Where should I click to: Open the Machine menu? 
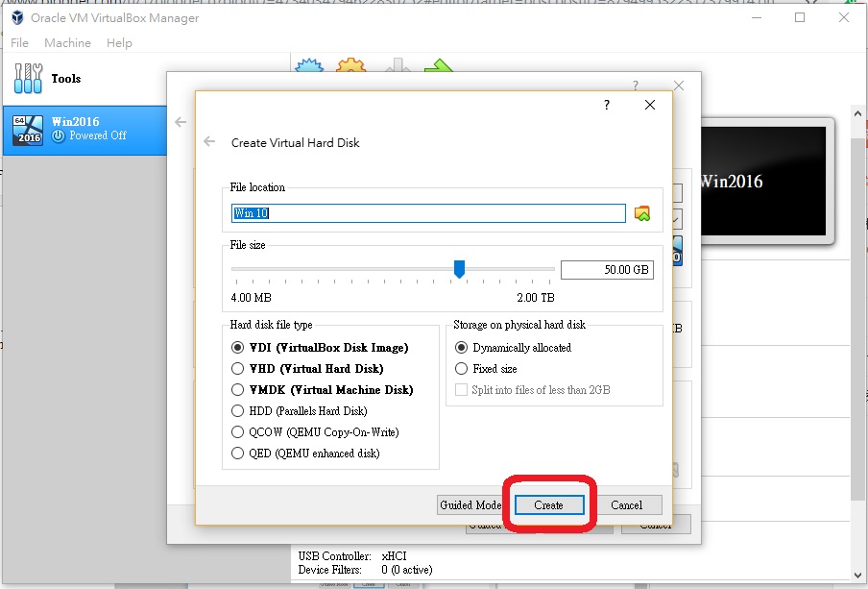(67, 42)
